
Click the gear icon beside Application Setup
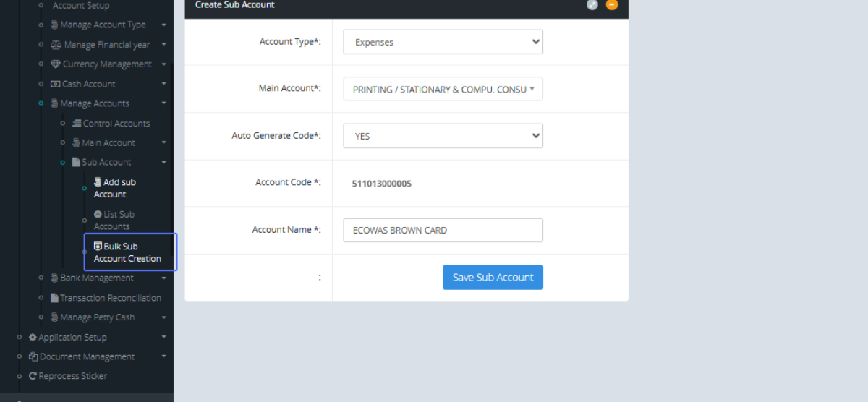pos(33,337)
